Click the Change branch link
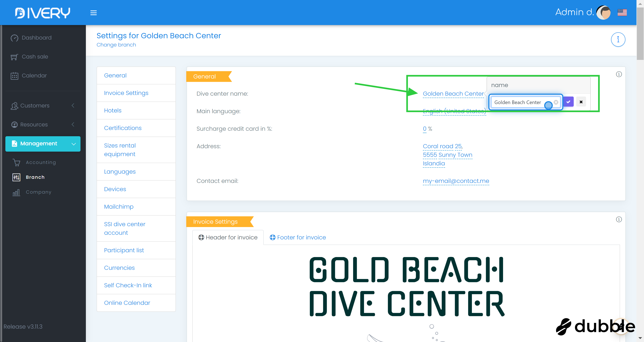The image size is (644, 342). click(x=116, y=45)
